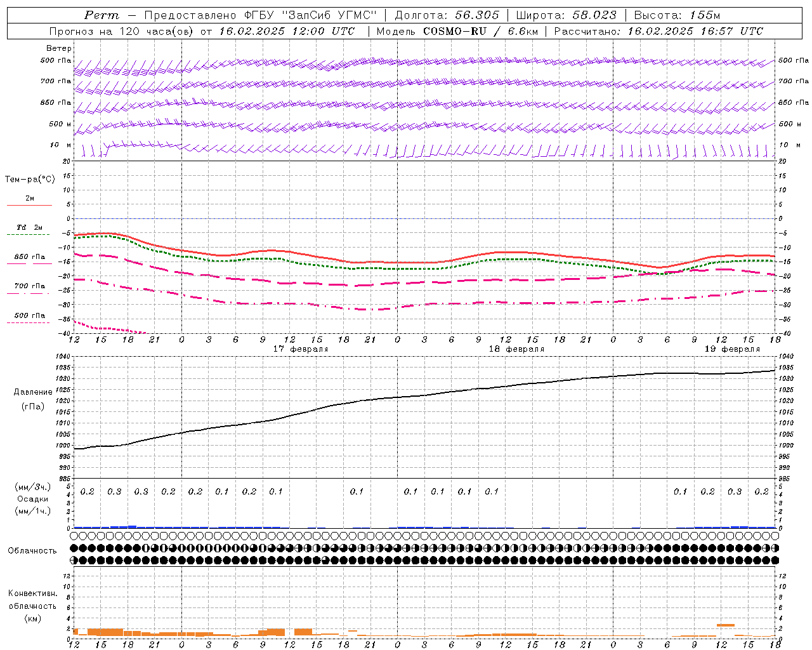The width and height of the screenshot is (812, 650).
Task: Click the "Тем-ра(°C)" temperature panel label
Action: pos(30,180)
